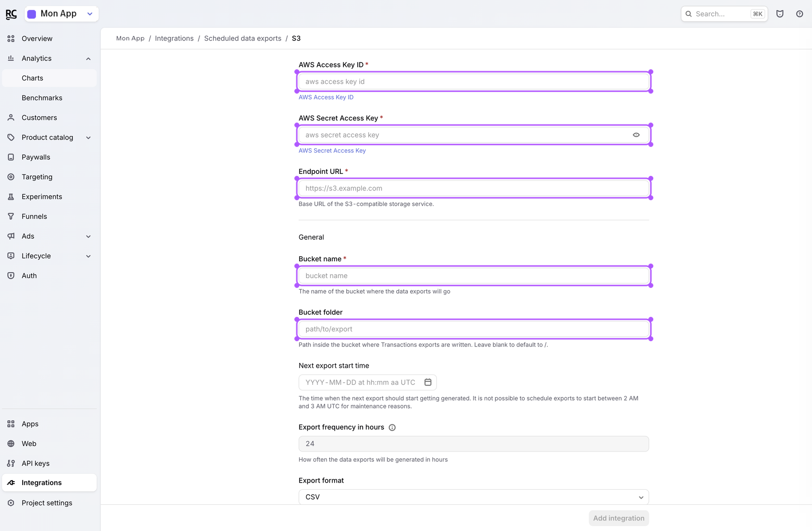Viewport: 812px width, 531px height.
Task: Focus the AWS Secret Access Key field
Action: [x=474, y=135]
